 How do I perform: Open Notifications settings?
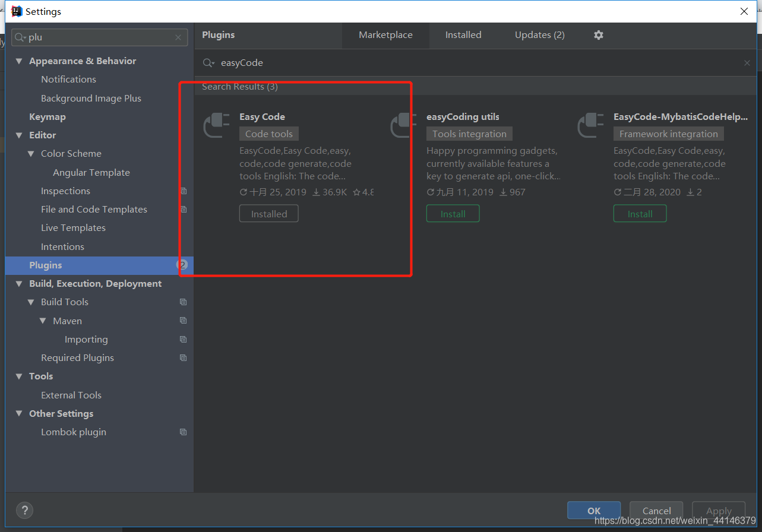click(68, 80)
